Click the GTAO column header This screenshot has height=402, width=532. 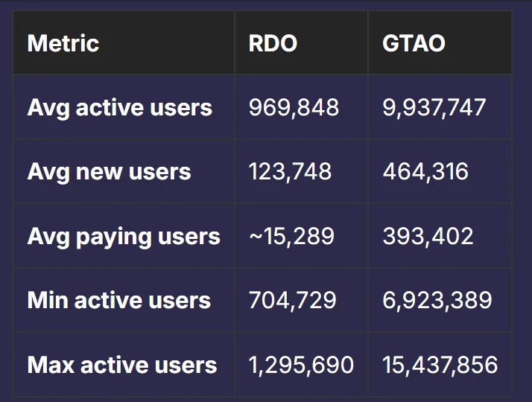point(414,43)
